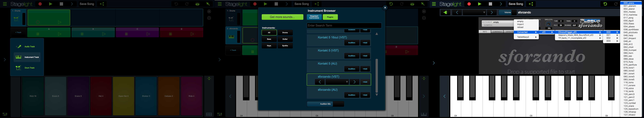This screenshot has height=118, width=644.
Task: Launch scene D play triangle in left window
Action: point(192,34)
